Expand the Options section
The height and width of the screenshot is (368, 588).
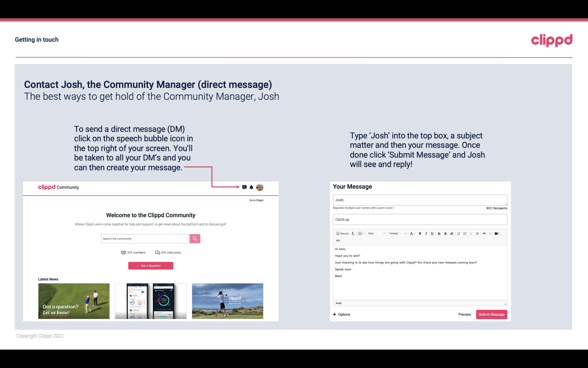point(341,314)
